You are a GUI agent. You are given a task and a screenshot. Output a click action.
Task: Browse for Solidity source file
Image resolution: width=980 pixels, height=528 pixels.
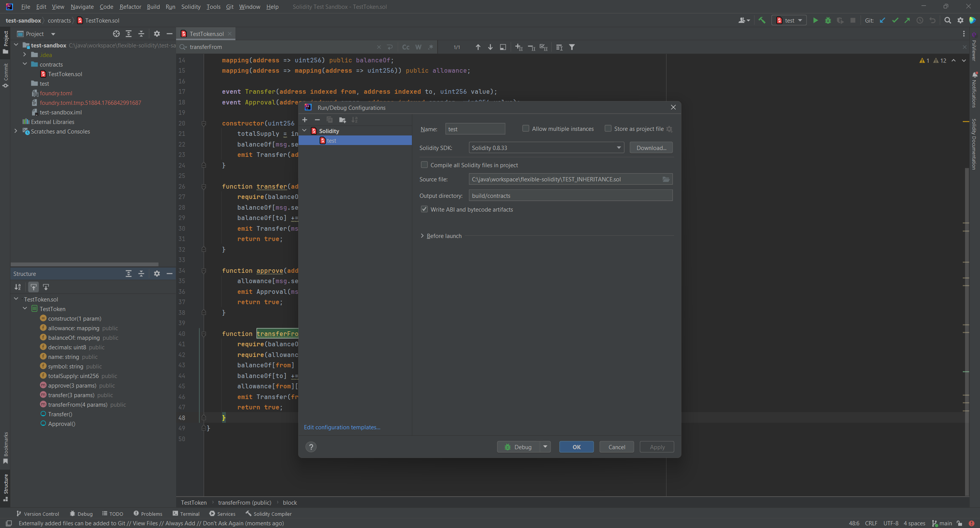point(666,179)
